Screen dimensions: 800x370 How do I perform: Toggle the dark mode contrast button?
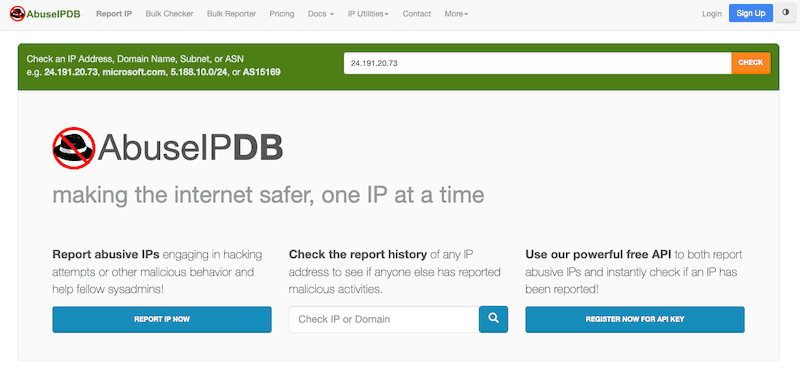785,13
